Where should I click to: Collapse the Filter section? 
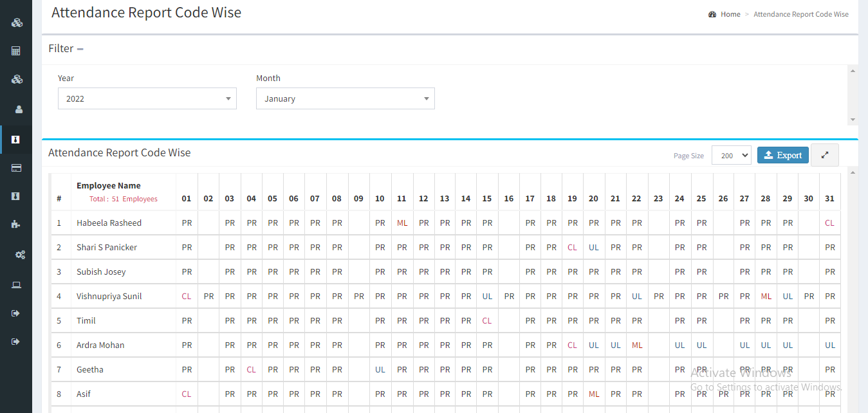[x=80, y=49]
